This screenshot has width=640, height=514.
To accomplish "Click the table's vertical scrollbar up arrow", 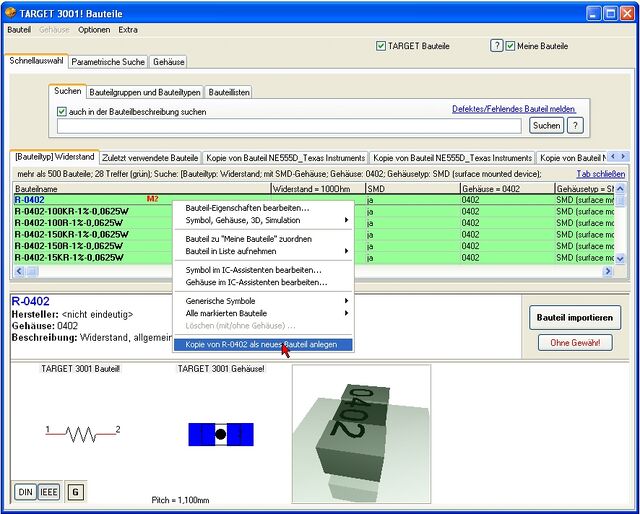I will (x=620, y=189).
